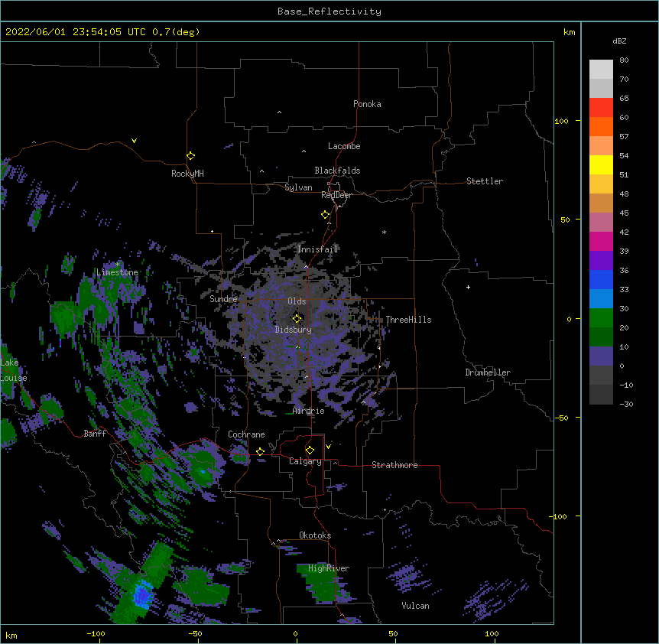Click the Blackfalds city label
Viewport: 659px width, 644px height.
pos(337,171)
